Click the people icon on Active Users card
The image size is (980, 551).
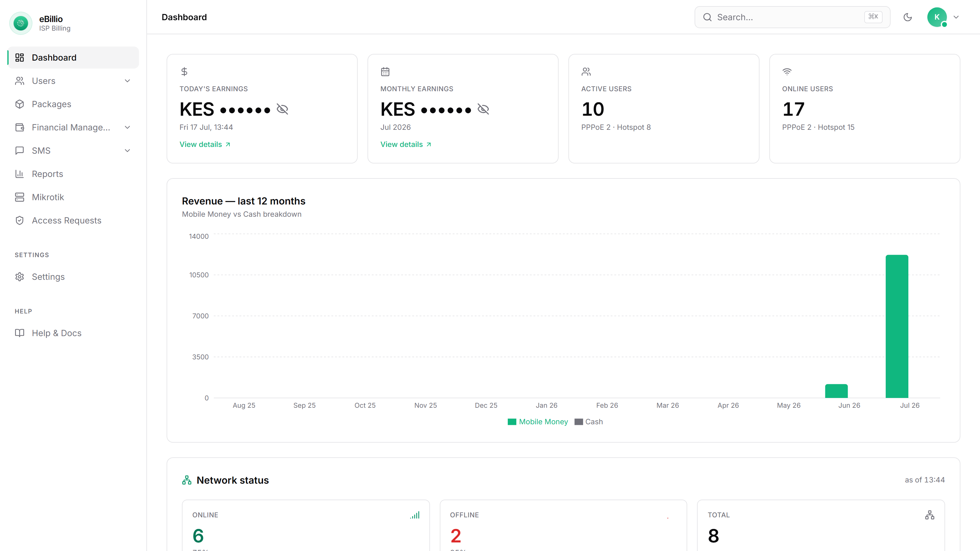click(x=586, y=72)
